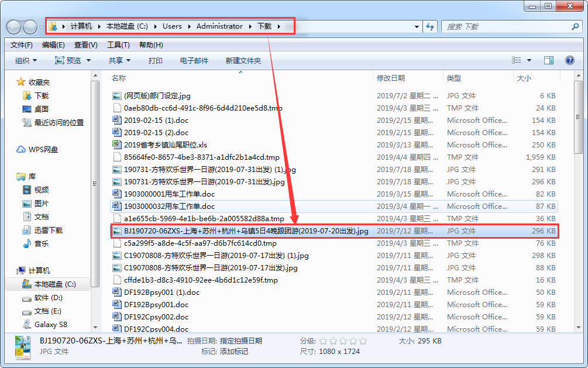The width and height of the screenshot is (588, 368).
Task: Select Galaxy S8 device in sidebar
Action: [x=50, y=324]
